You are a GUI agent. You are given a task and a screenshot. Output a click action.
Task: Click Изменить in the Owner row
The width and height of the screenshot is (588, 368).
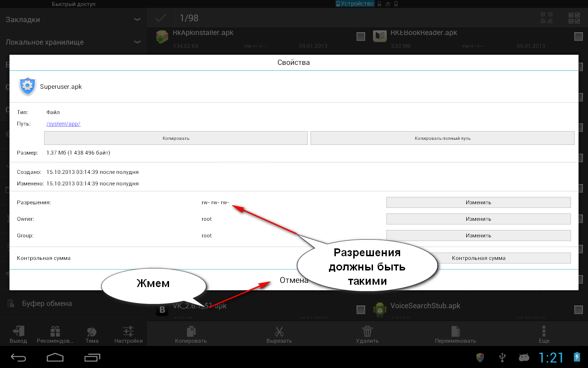point(478,219)
